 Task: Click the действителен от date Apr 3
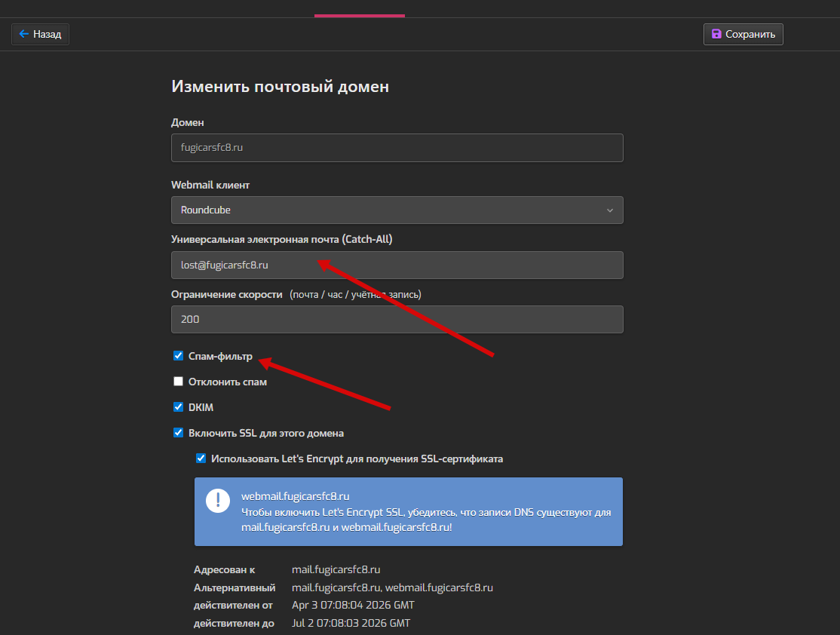pos(353,605)
